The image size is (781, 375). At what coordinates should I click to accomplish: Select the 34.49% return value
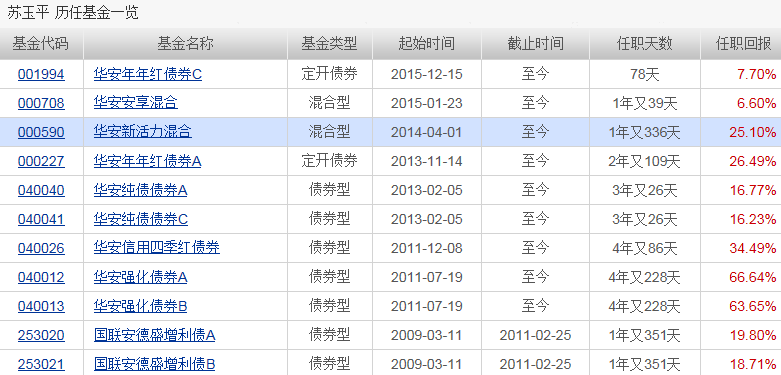[753, 248]
